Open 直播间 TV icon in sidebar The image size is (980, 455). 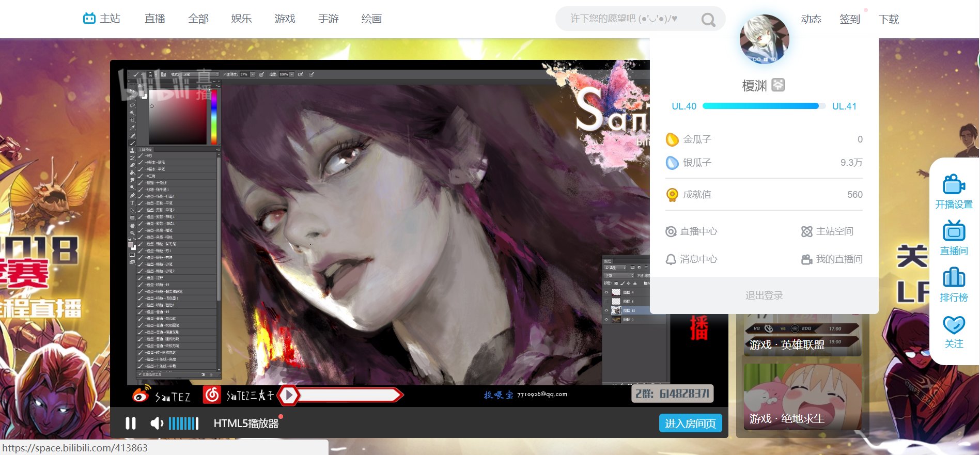[954, 231]
